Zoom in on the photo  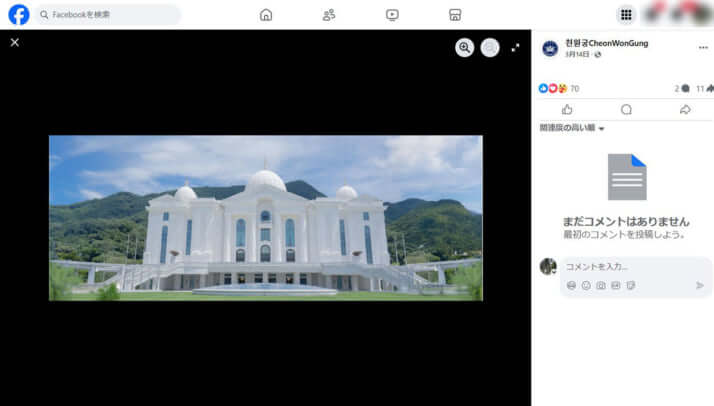point(464,47)
